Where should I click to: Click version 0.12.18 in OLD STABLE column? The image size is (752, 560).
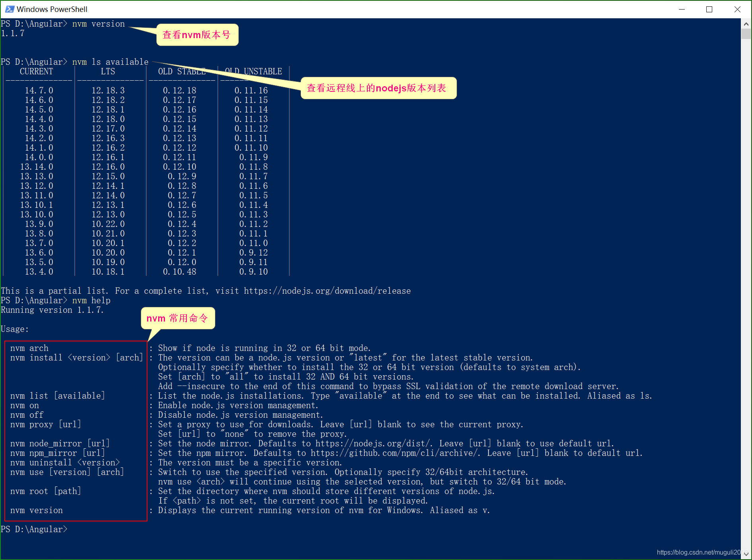pyautogui.click(x=180, y=91)
